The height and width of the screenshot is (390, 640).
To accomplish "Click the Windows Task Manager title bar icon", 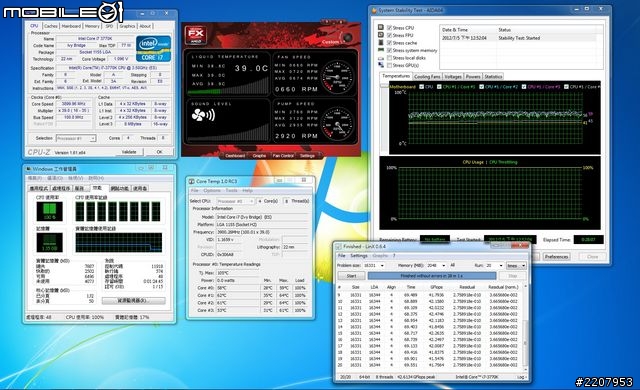I will click(x=28, y=169).
